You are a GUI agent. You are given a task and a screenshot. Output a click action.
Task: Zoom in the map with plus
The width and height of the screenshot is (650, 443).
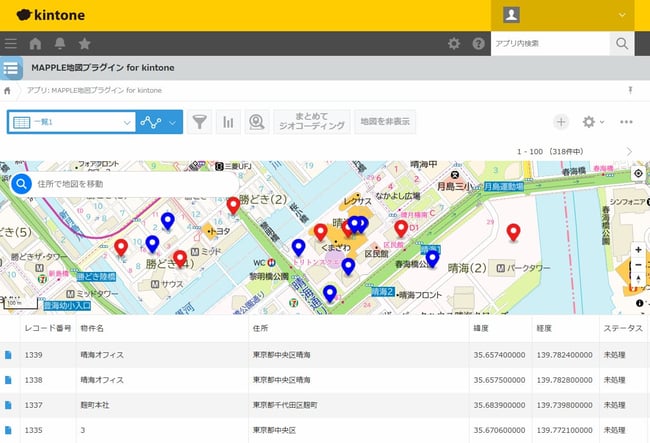click(x=638, y=249)
